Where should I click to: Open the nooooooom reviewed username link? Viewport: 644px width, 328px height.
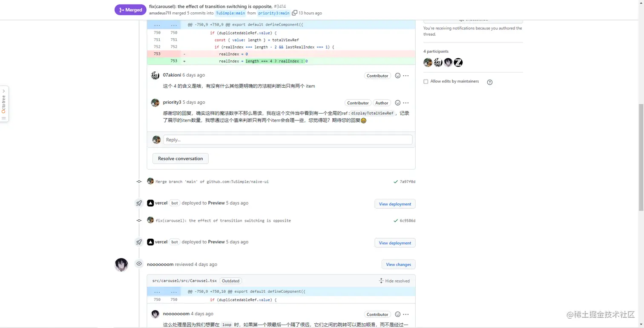[x=160, y=264]
